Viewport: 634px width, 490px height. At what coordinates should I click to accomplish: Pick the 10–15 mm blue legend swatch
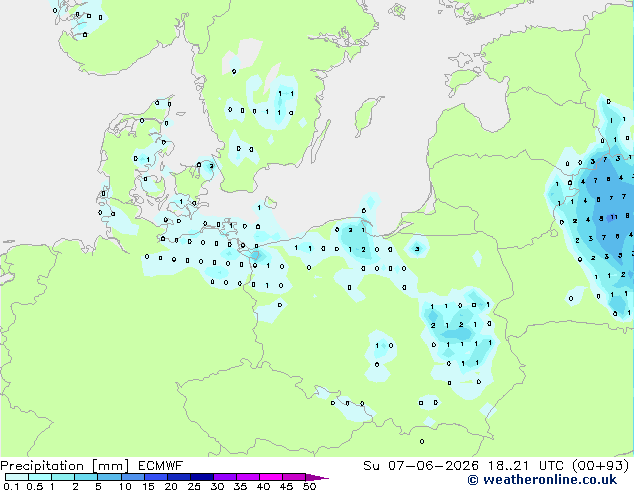point(132,477)
